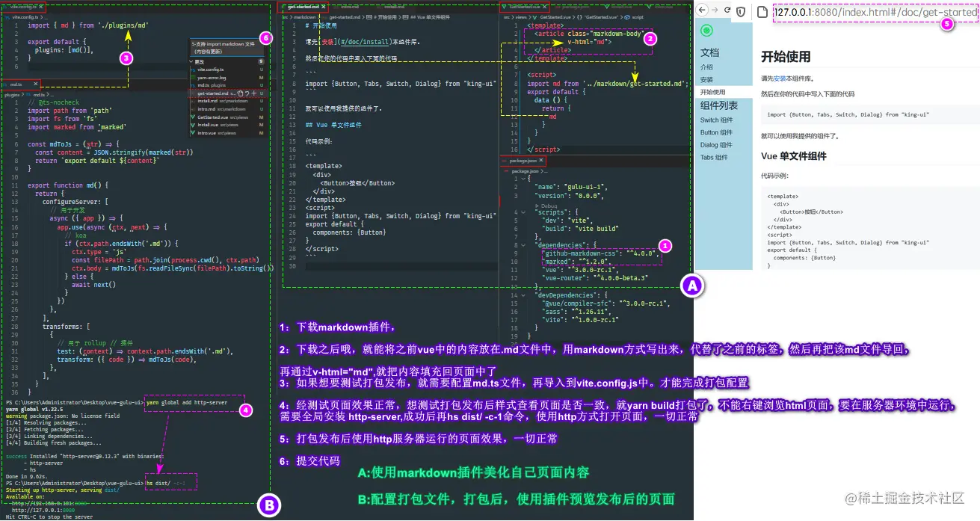The width and height of the screenshot is (980, 521).
Task: Click "hs dist/" command in terminal
Action: point(158,483)
